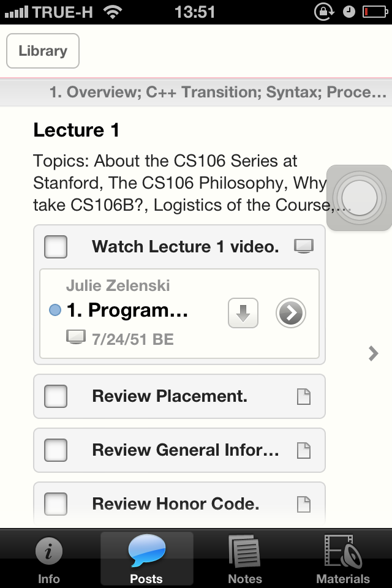This screenshot has height=588, width=392.
Task: Tick the Review General Information checkbox
Action: (x=56, y=451)
